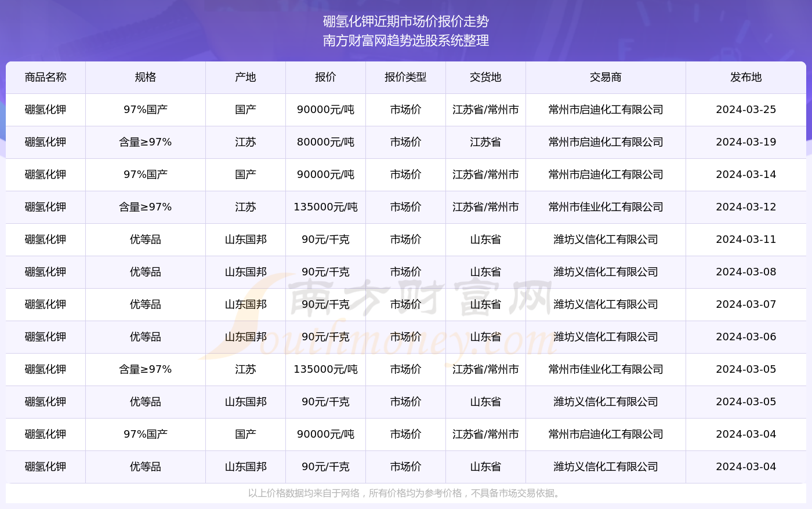Click the date 2024-03-06
Image resolution: width=812 pixels, height=509 pixels.
coord(746,337)
